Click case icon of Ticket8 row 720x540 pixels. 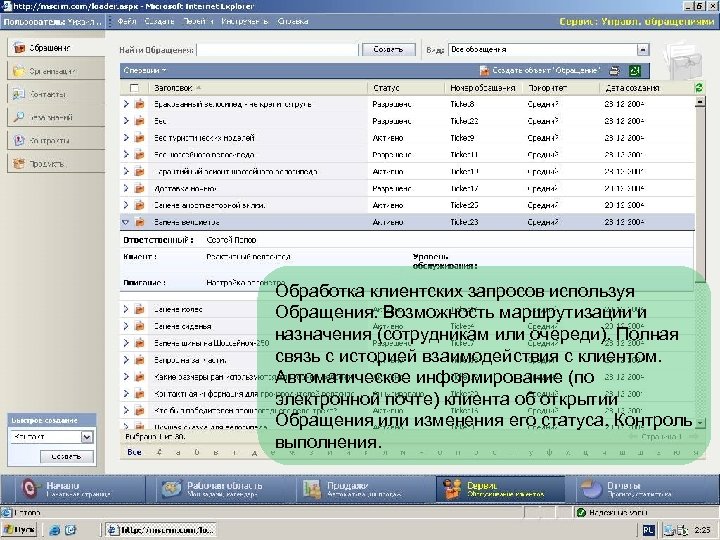(x=140, y=104)
